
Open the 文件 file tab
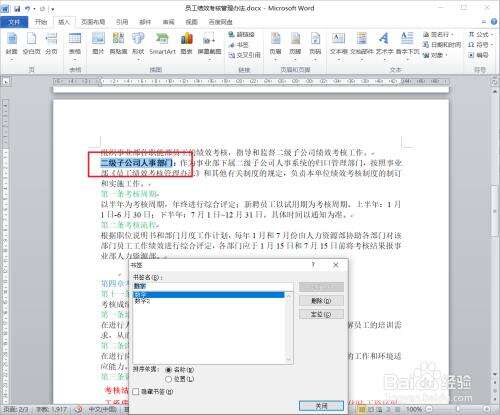pos(14,22)
